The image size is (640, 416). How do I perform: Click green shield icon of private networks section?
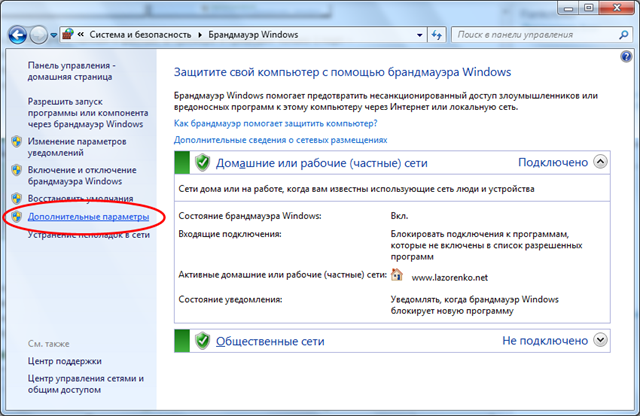click(x=202, y=162)
